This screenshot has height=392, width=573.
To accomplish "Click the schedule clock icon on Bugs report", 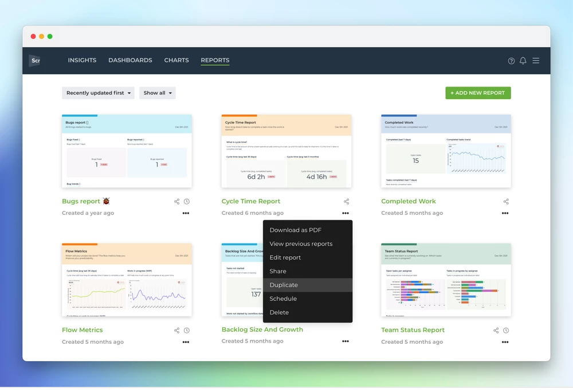I will pos(187,201).
